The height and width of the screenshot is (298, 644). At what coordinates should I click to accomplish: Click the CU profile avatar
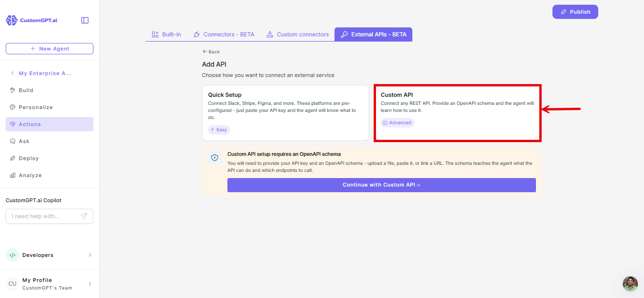pos(12,284)
